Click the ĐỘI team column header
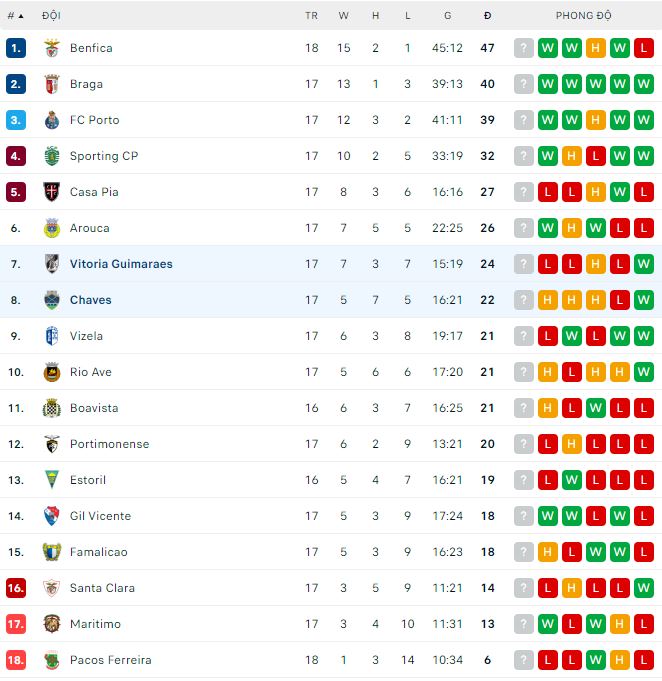Image resolution: width=662 pixels, height=681 pixels. (51, 16)
